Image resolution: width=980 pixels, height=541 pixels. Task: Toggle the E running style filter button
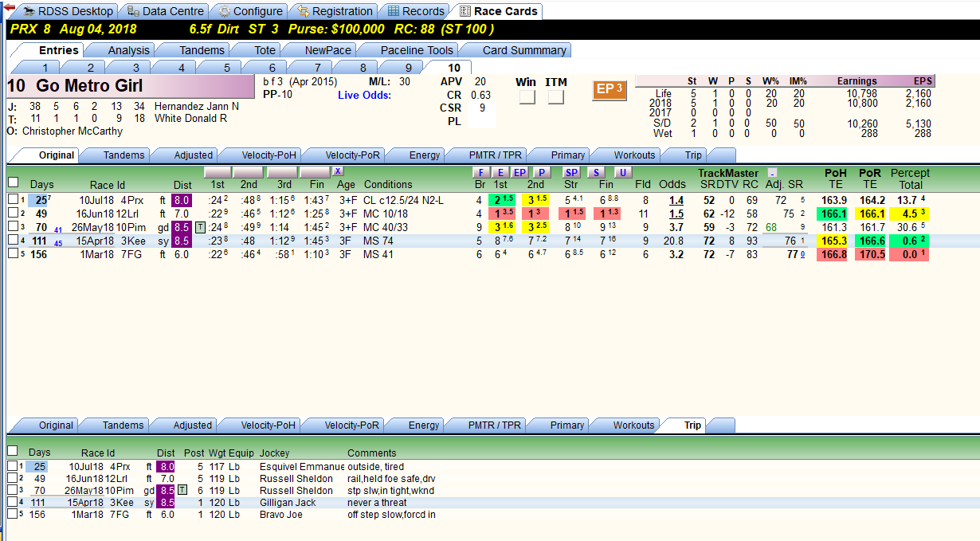(x=500, y=172)
